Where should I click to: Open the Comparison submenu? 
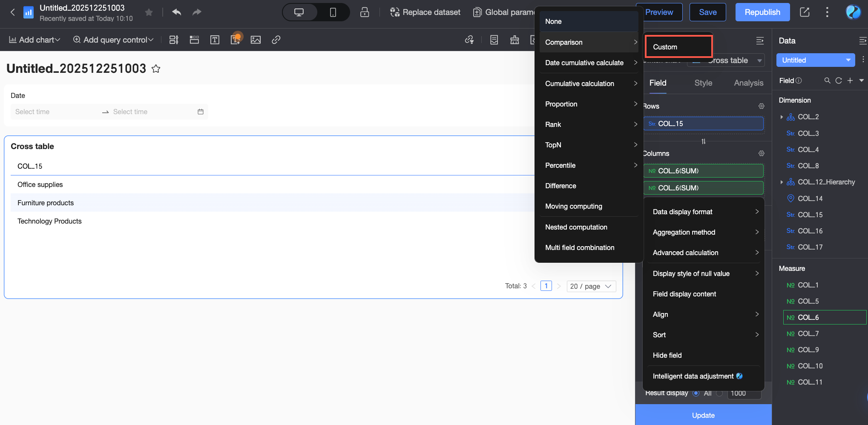(x=589, y=42)
